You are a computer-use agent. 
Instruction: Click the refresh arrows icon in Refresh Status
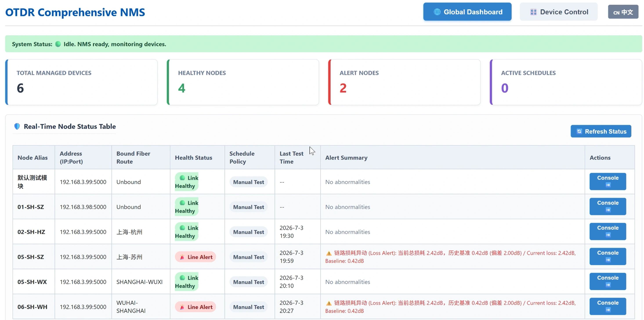(579, 131)
